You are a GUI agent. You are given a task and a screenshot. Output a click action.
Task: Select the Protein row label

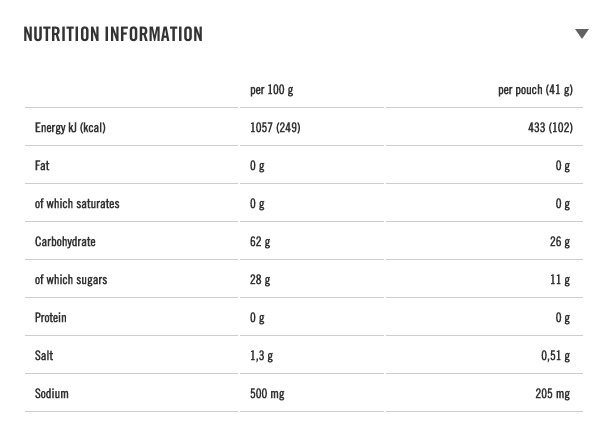point(51,318)
